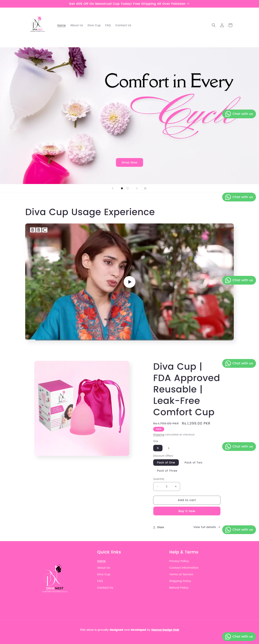This screenshot has width=259, height=644.
Task: Increase quantity with the plus button
Action: pyautogui.click(x=176, y=486)
